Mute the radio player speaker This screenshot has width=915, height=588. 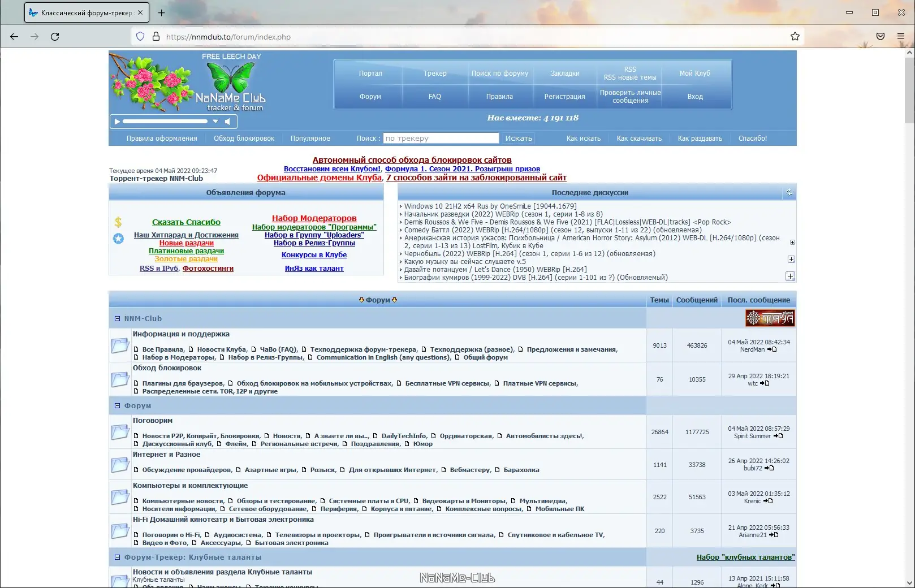[x=227, y=122]
